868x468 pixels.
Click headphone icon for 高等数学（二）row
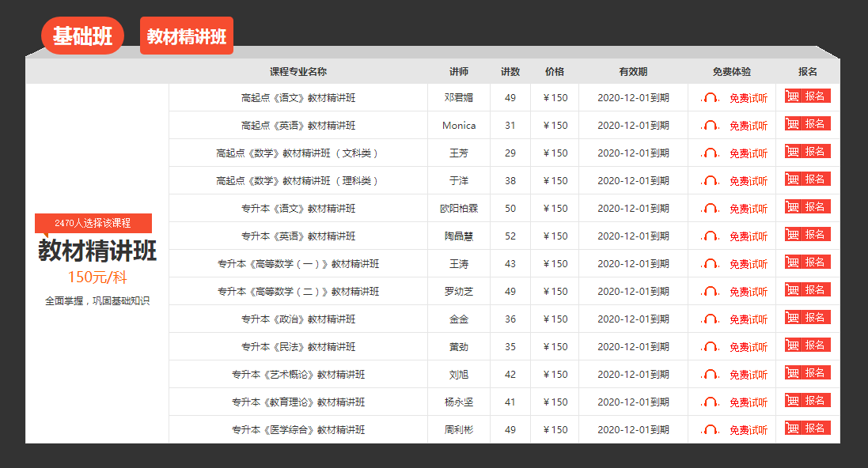point(710,292)
